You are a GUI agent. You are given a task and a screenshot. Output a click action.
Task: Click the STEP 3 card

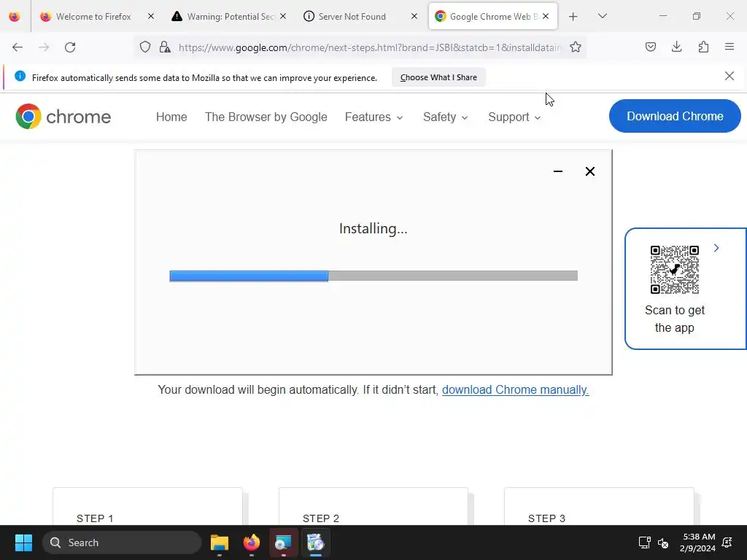[x=600, y=507]
